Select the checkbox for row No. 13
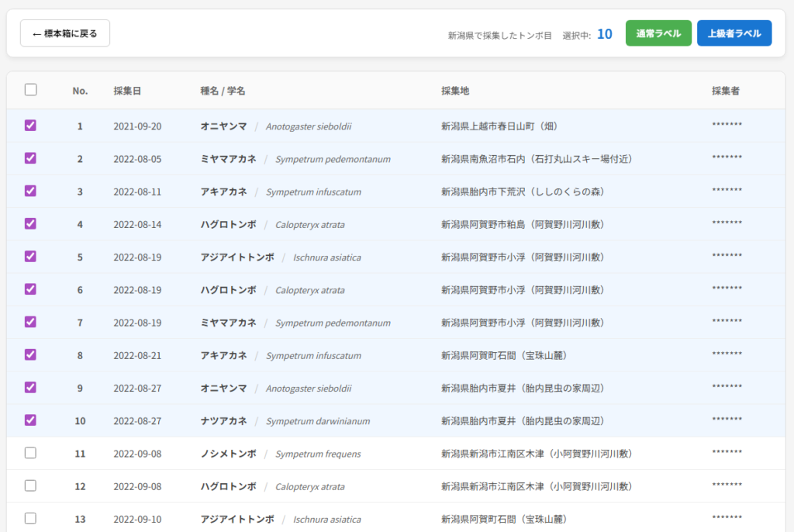This screenshot has width=794, height=532. 31,518
